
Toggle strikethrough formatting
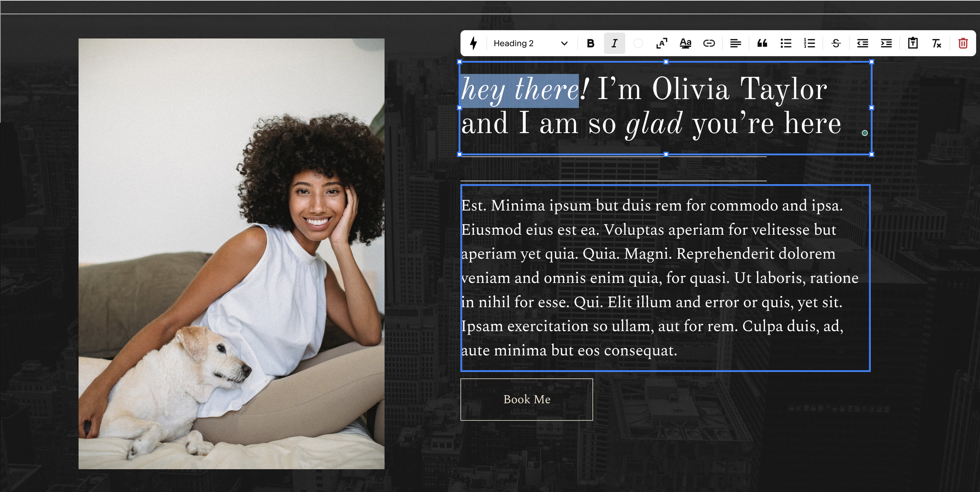click(836, 43)
